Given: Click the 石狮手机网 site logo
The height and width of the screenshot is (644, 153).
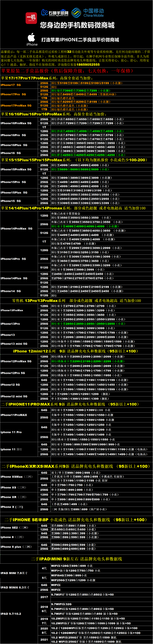Looking at the screenshot, I should (x=55, y=13).
